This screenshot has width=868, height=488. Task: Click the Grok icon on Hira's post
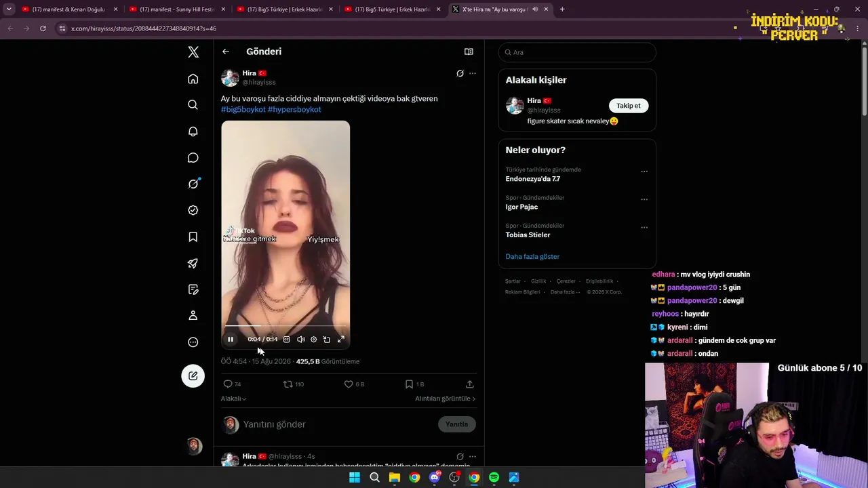(x=460, y=73)
